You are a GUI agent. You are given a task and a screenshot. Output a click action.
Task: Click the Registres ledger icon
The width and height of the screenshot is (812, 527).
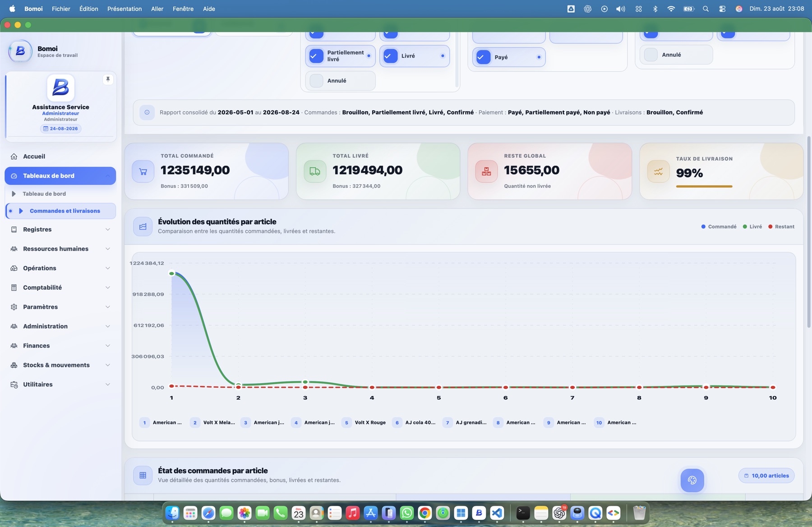(x=14, y=229)
